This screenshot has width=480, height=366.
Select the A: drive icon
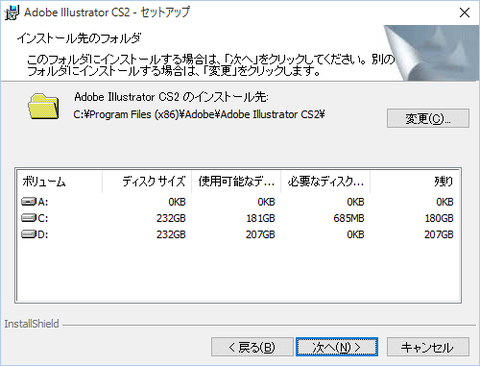(x=29, y=202)
